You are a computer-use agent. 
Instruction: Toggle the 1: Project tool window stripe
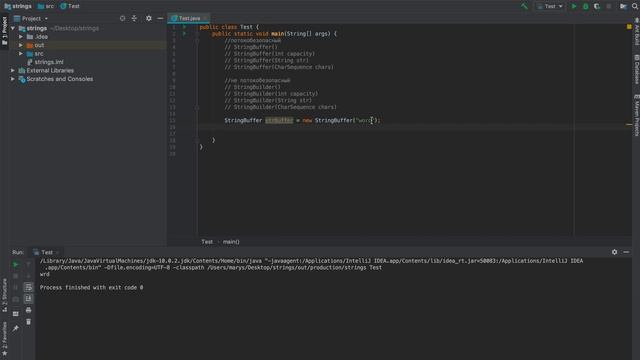click(4, 31)
